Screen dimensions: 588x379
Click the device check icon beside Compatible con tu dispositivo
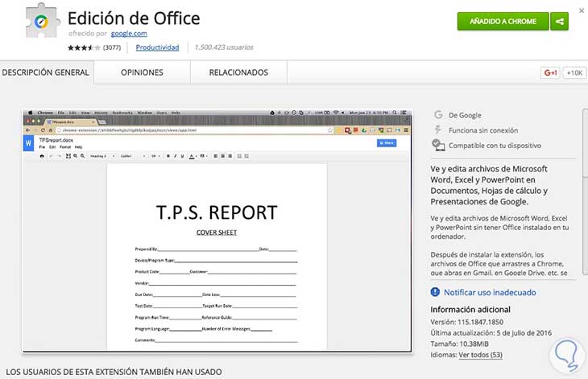pyautogui.click(x=438, y=145)
